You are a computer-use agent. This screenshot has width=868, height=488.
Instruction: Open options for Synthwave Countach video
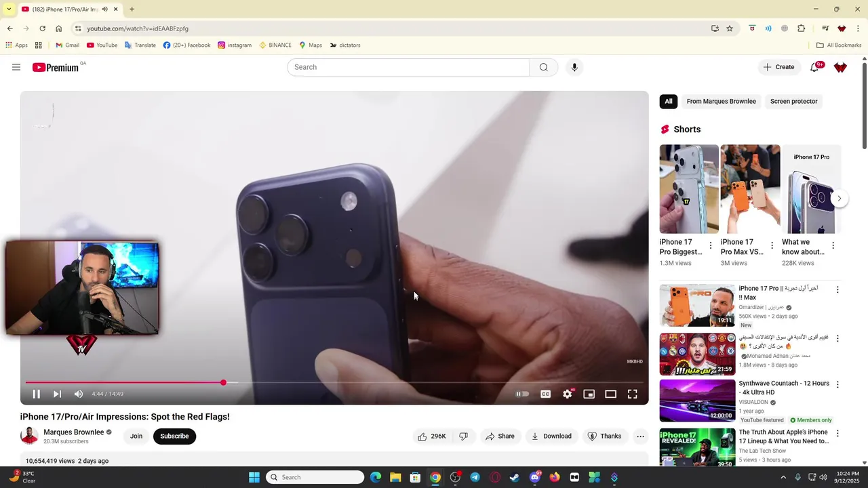(x=837, y=384)
